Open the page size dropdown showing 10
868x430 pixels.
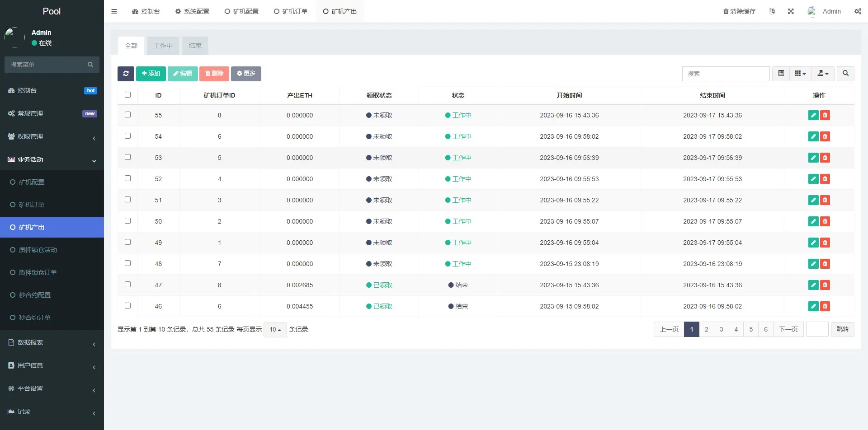point(275,330)
